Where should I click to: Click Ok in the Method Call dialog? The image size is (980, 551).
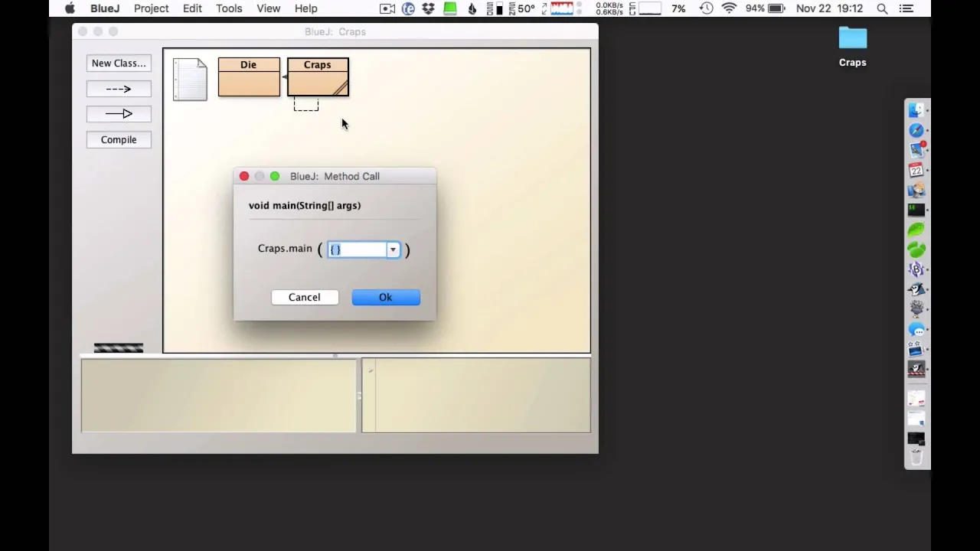(x=386, y=297)
